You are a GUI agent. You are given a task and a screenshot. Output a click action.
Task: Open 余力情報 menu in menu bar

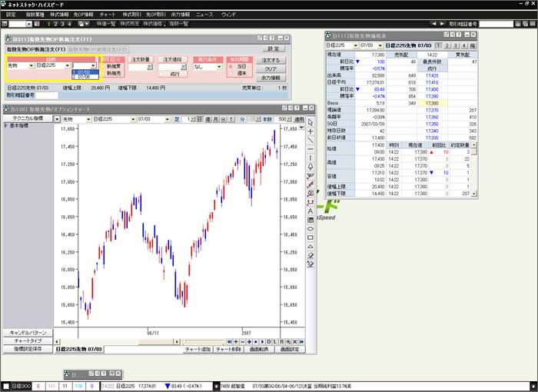(180, 15)
